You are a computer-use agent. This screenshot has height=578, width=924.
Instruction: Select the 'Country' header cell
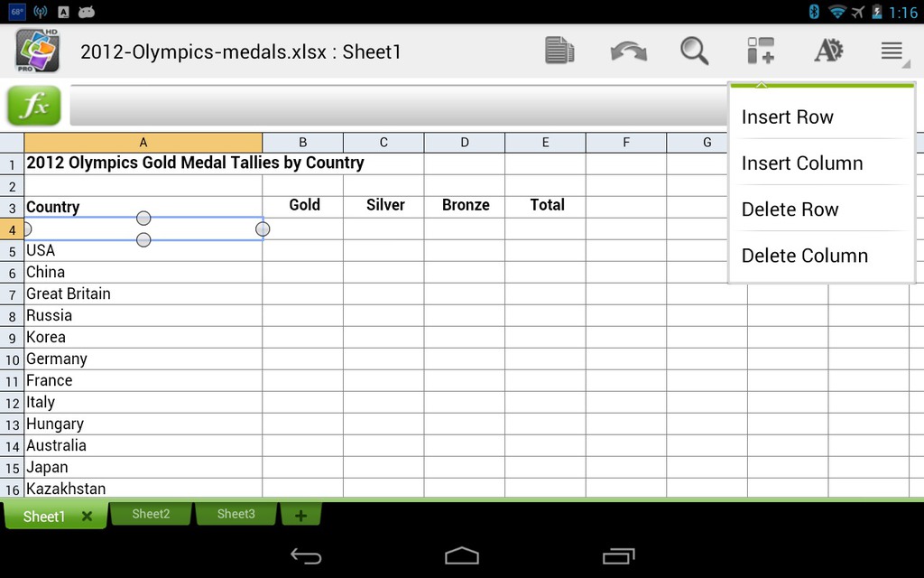[143, 207]
